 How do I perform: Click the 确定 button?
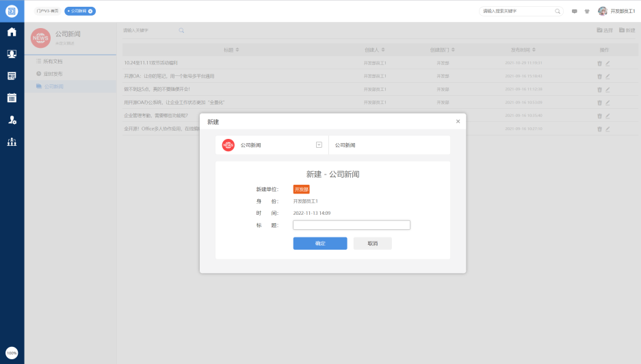(x=320, y=244)
